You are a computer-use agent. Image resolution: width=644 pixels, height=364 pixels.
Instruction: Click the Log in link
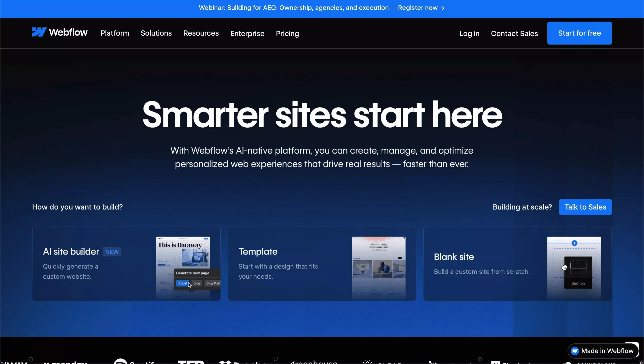469,33
